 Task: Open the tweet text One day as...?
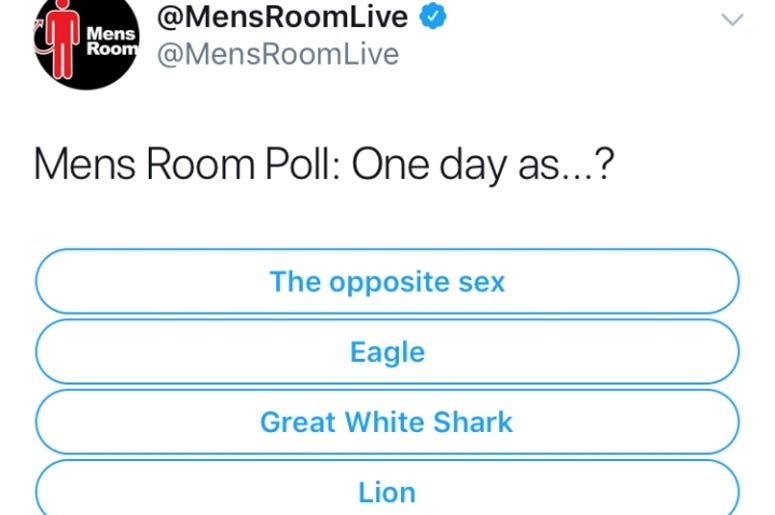pos(483,165)
